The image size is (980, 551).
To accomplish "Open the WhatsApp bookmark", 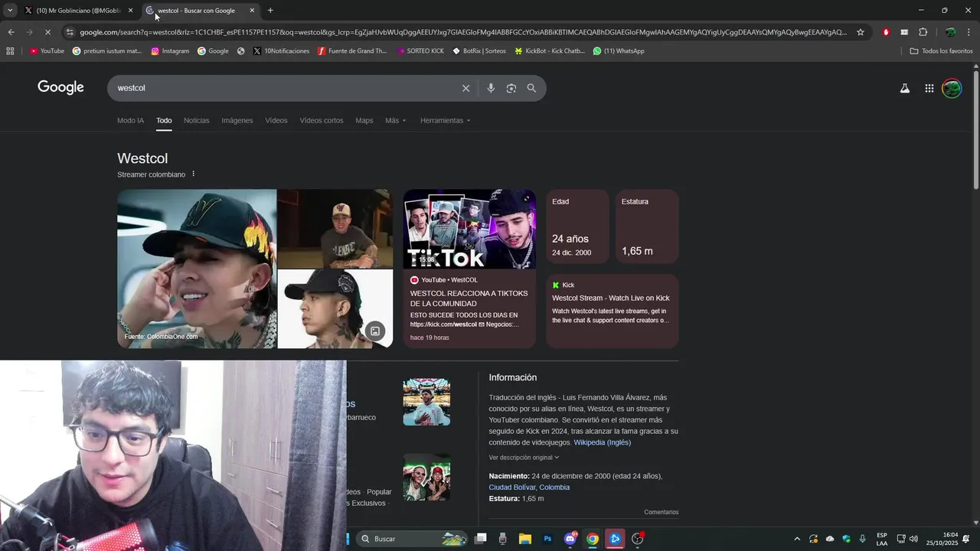I will 619,51.
